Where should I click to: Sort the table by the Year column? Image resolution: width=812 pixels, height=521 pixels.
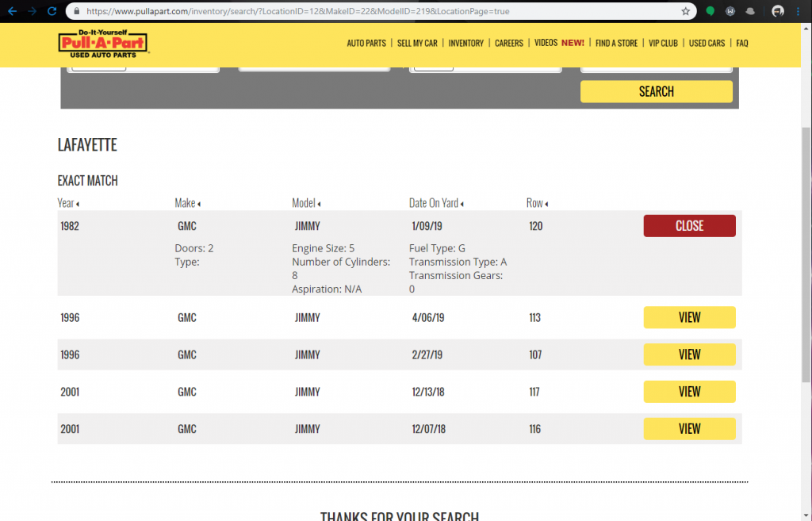tap(68, 203)
